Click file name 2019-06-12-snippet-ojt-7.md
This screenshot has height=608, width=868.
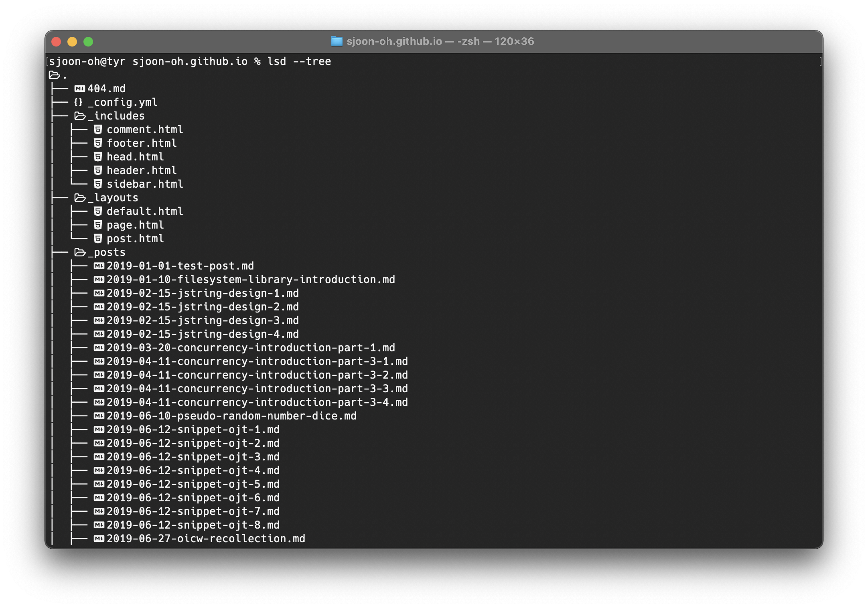(193, 511)
